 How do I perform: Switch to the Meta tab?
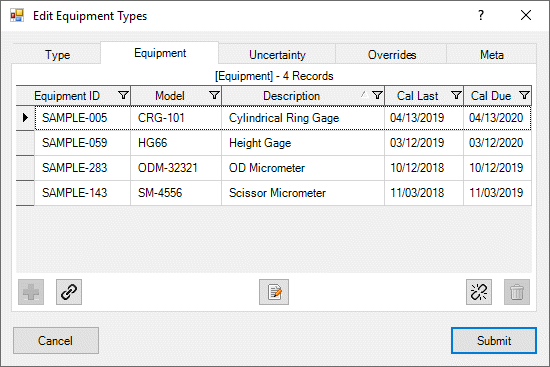click(492, 55)
